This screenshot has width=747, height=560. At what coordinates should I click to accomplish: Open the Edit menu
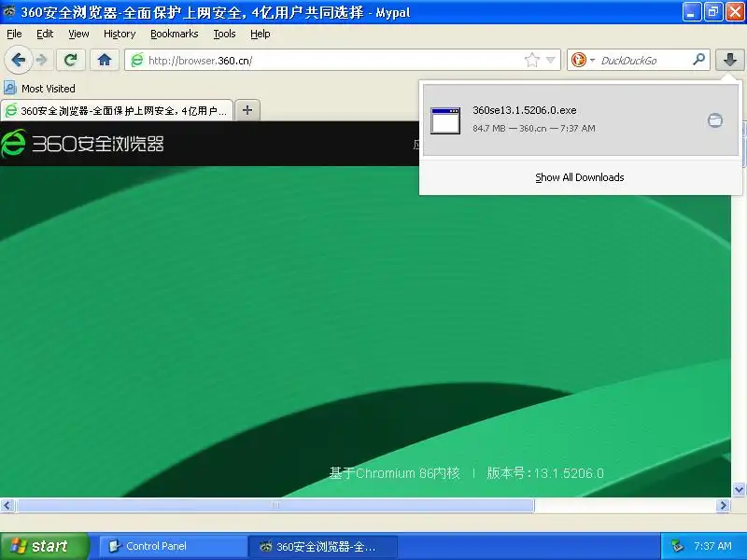coord(45,34)
